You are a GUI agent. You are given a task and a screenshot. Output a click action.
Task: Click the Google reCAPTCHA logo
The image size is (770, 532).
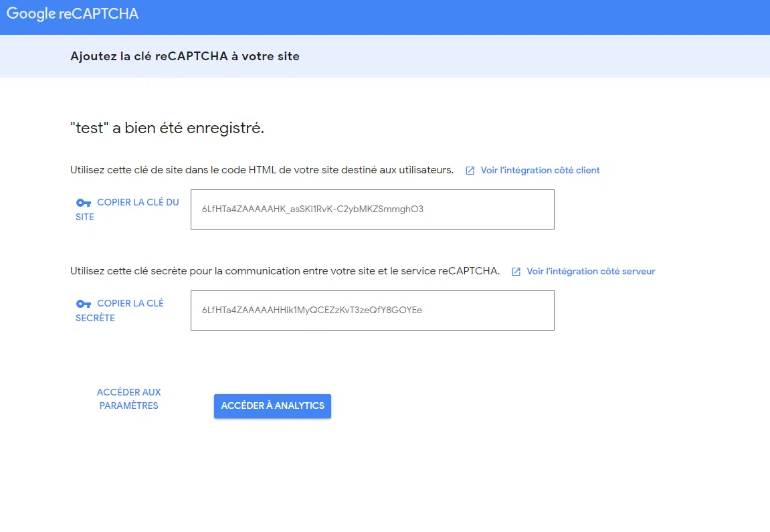73,14
